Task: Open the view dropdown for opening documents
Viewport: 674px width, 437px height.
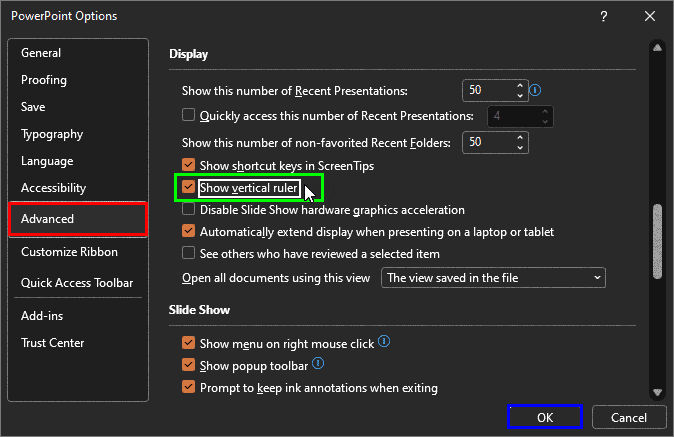Action: pyautogui.click(x=493, y=278)
